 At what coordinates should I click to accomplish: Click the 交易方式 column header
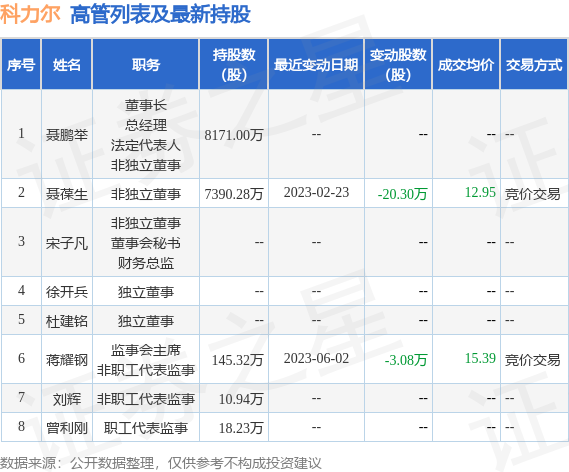534,65
